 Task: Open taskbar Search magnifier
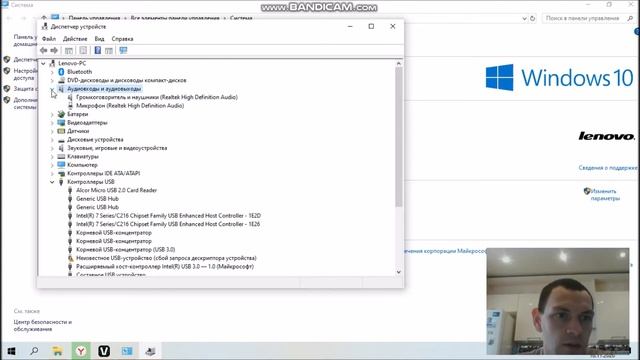click(x=34, y=351)
